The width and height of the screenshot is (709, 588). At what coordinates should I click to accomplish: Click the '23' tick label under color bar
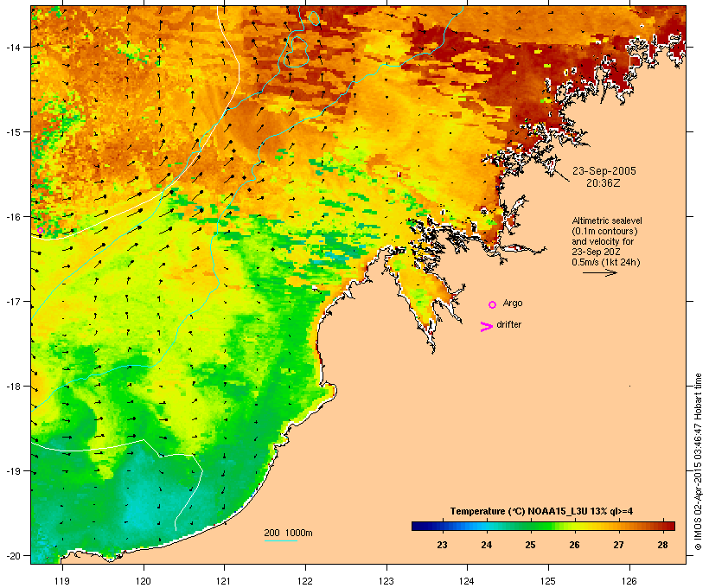442,545
